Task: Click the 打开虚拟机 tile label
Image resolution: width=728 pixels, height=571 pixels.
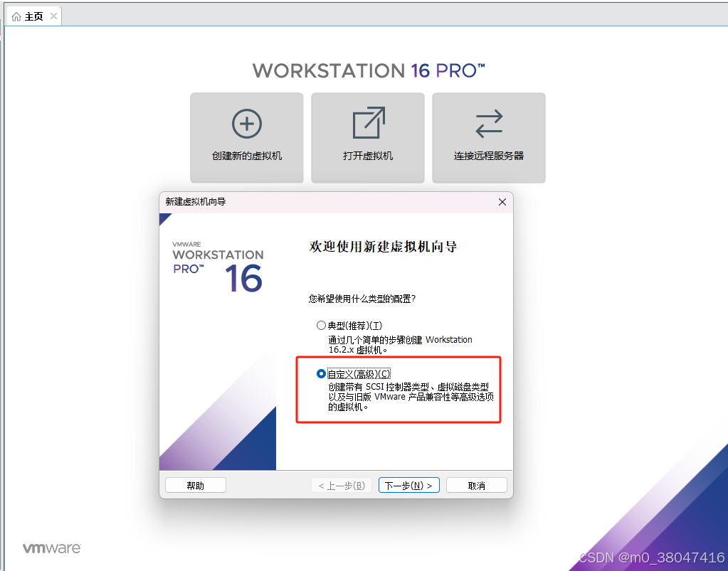Action: point(368,156)
